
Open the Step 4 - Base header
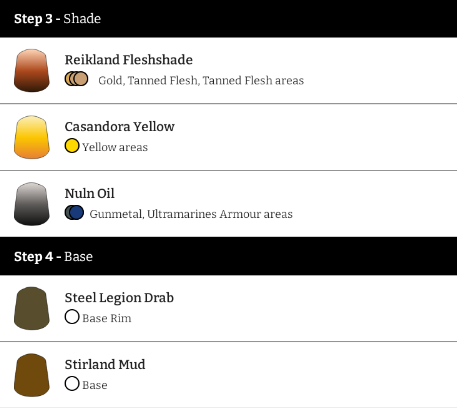(x=228, y=256)
